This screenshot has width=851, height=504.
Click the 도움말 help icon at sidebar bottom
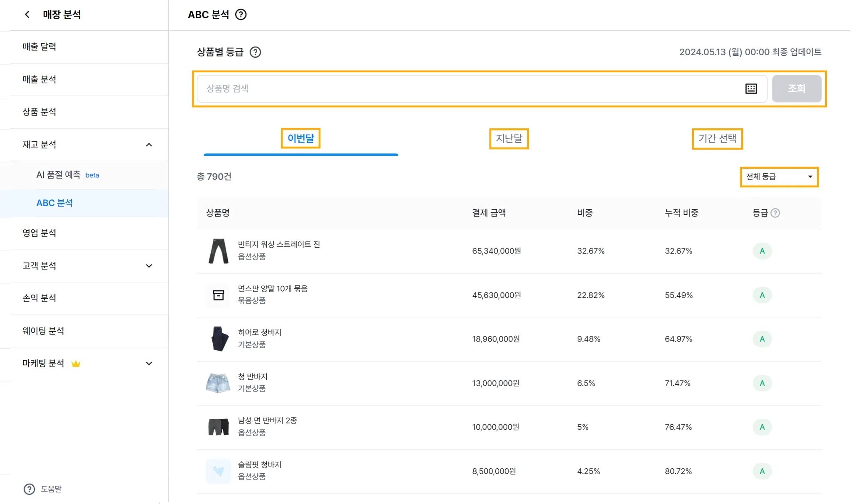(x=29, y=489)
